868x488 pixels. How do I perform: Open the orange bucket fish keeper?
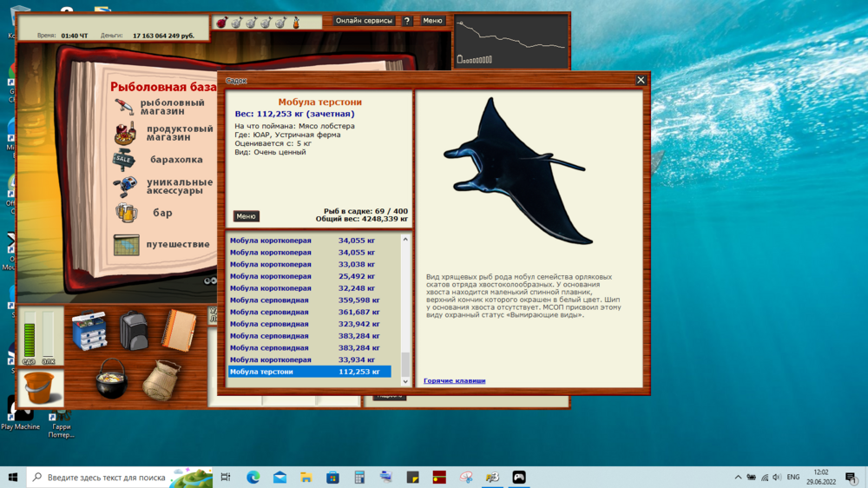41,388
